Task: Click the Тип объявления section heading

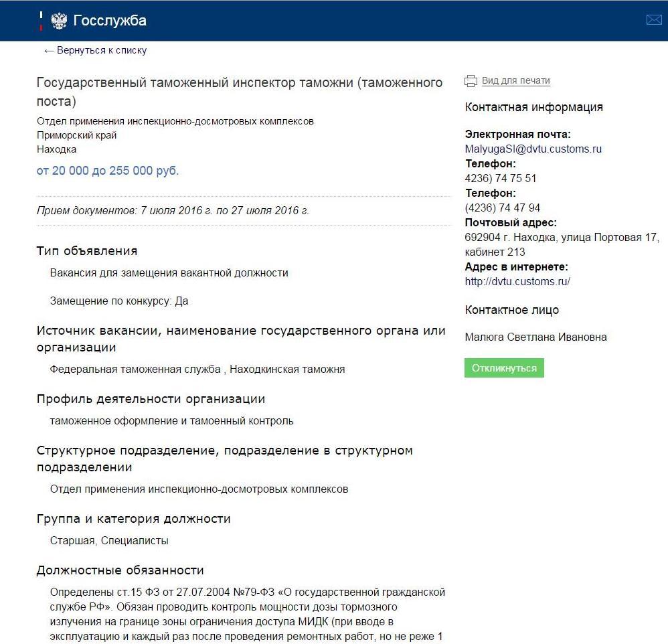Action: point(87,251)
